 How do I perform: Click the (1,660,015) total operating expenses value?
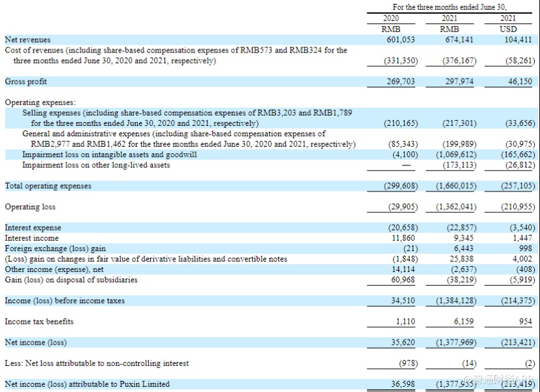click(x=456, y=186)
